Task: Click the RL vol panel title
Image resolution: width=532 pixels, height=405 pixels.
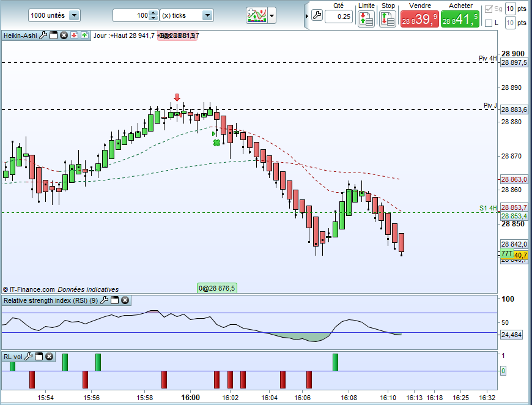Action: (x=13, y=357)
